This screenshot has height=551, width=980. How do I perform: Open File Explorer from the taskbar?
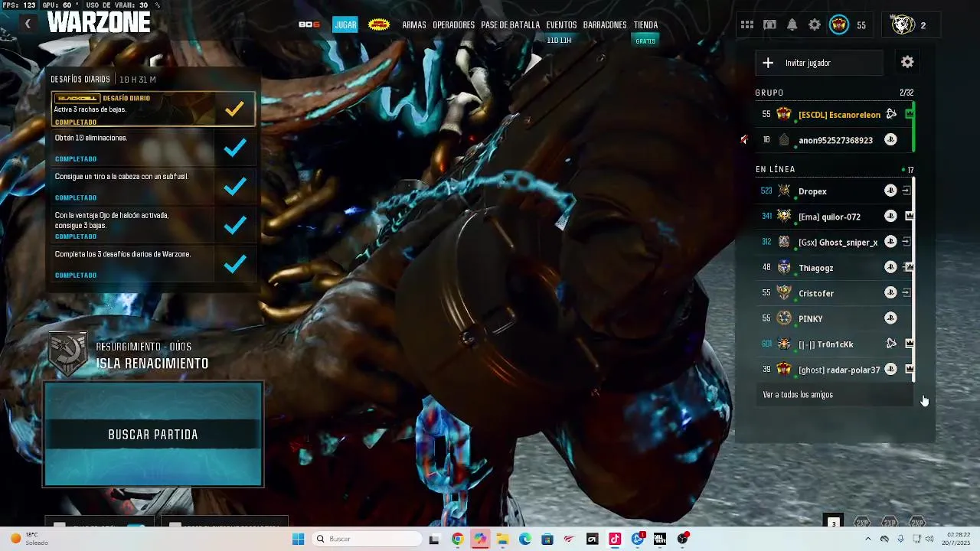(502, 539)
